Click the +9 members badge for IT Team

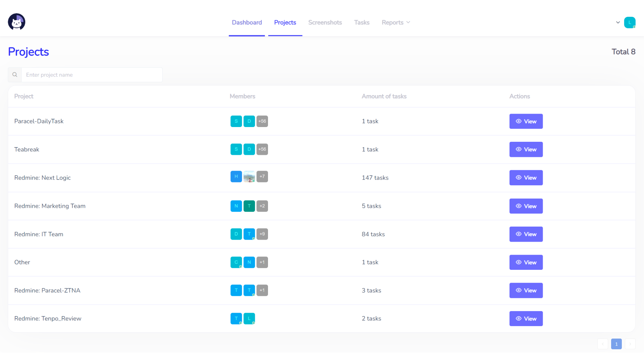pyautogui.click(x=262, y=234)
